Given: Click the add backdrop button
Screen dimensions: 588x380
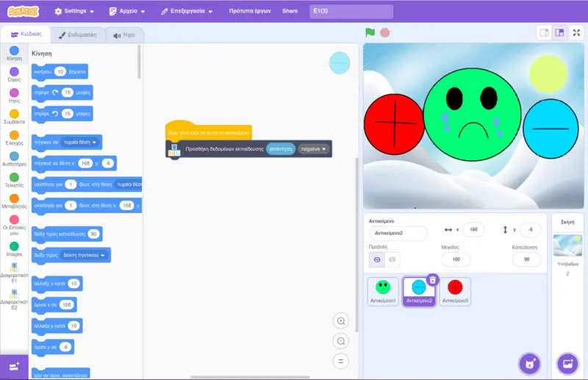Looking at the screenshot, I should pos(567,363).
